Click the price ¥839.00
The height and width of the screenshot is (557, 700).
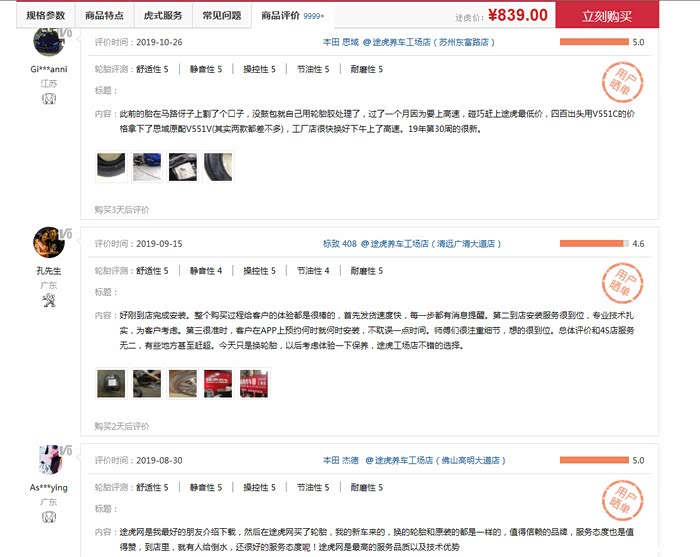coord(518,15)
